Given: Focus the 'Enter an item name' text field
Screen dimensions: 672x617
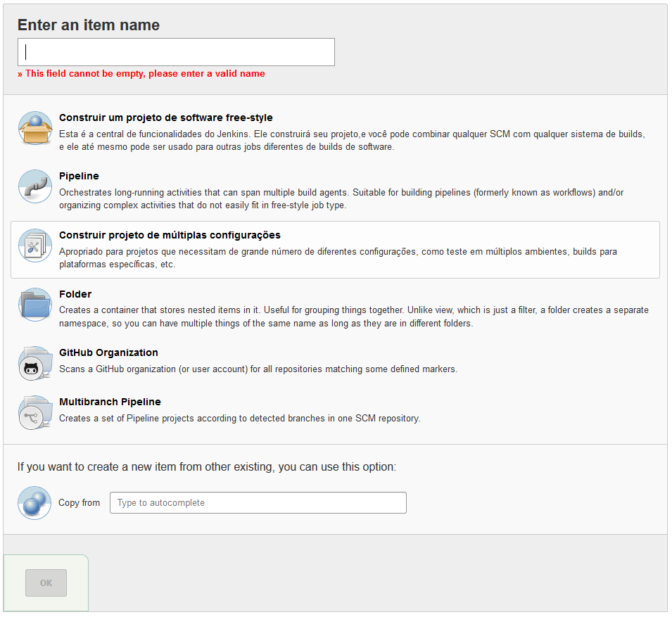Looking at the screenshot, I should (176, 52).
